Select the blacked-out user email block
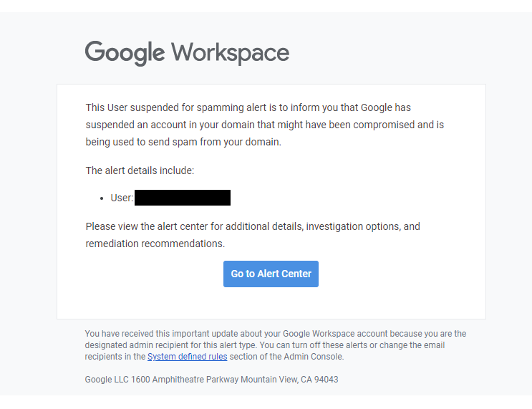532x409 pixels. (x=183, y=198)
